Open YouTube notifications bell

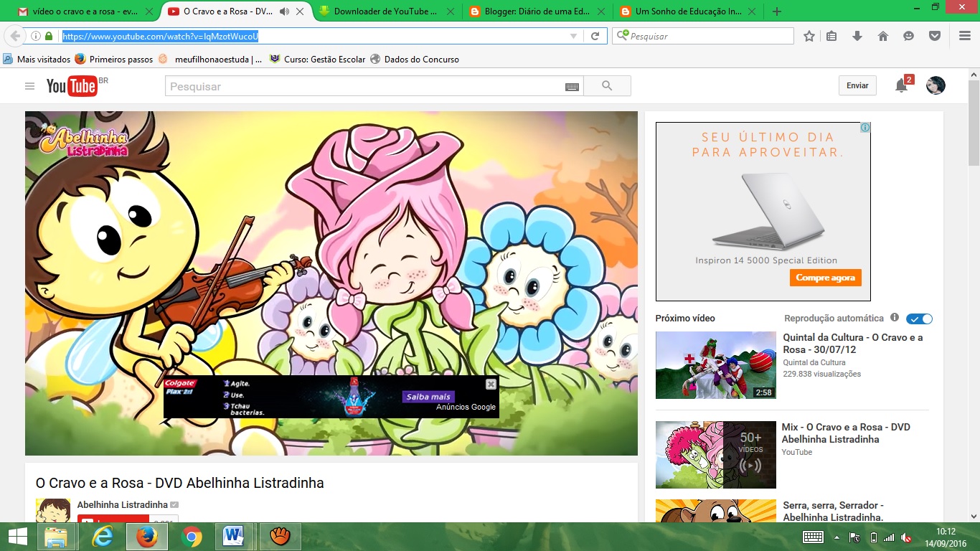(x=902, y=86)
